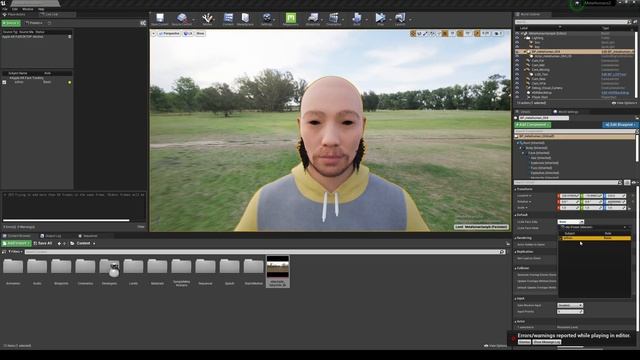Open the Play options dropdown arrow
Viewport: 640px width, 360px height.
(390, 19)
